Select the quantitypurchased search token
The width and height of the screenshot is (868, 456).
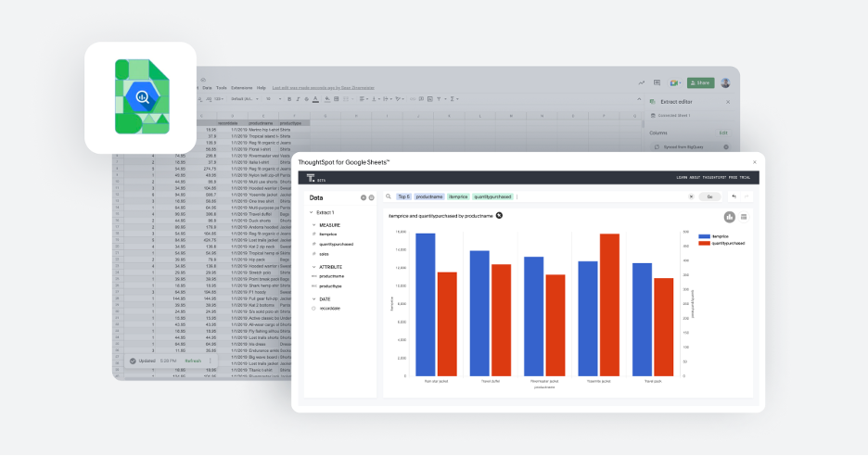(x=492, y=196)
